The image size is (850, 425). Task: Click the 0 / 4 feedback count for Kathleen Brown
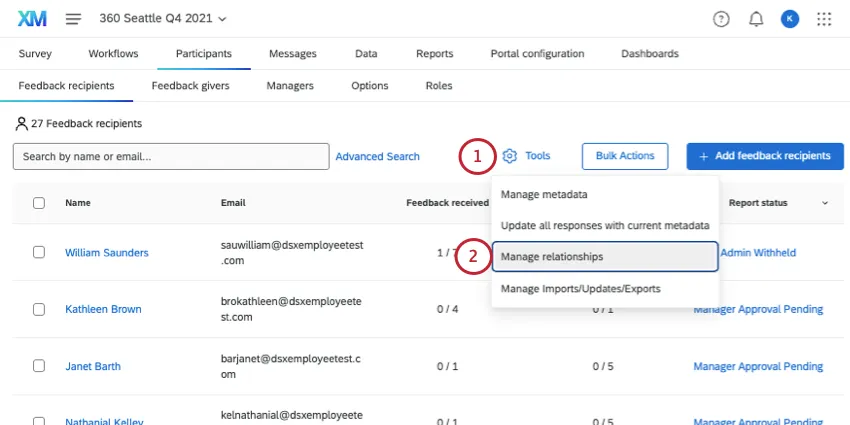click(x=448, y=310)
